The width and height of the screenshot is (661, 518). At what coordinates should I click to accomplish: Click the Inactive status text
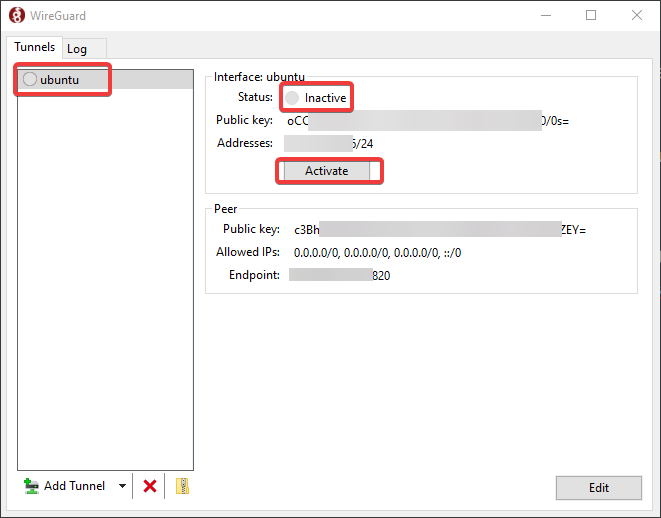click(325, 98)
